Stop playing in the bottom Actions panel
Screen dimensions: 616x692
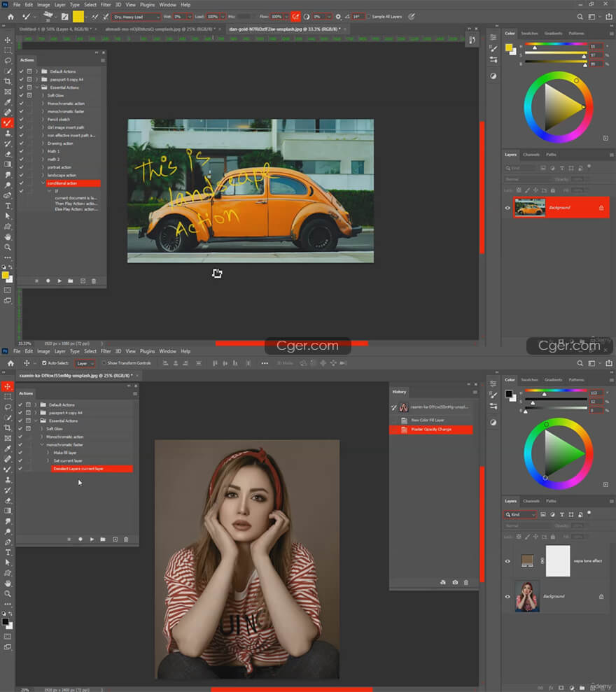69,539
